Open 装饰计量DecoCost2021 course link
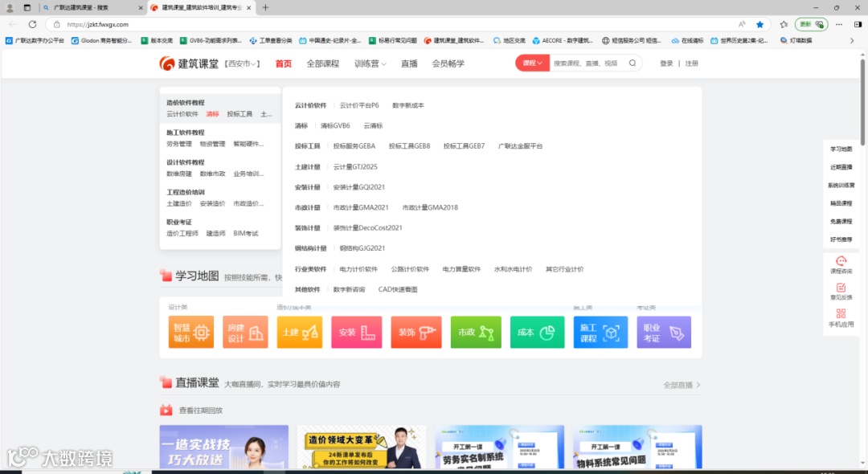The height and width of the screenshot is (474, 868). pyautogui.click(x=367, y=228)
